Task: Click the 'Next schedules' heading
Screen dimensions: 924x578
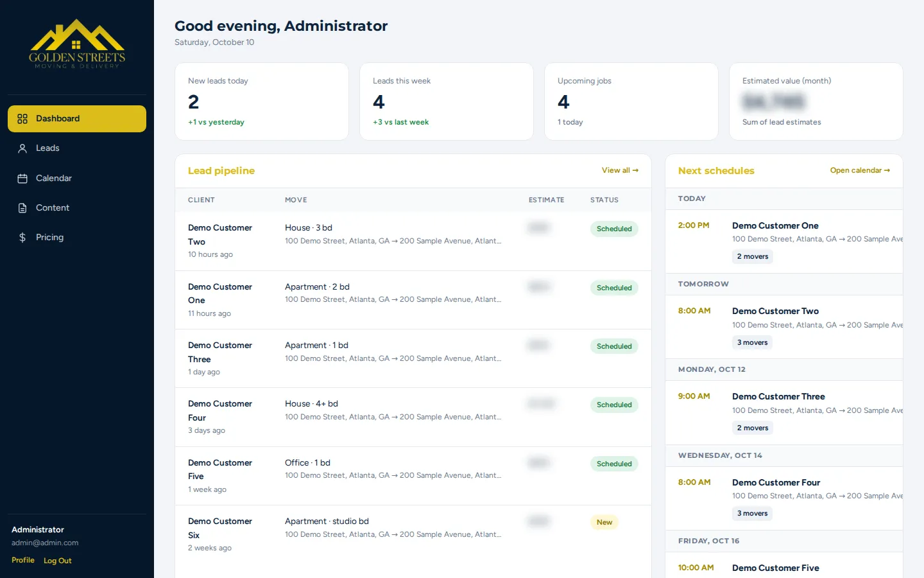Action: (716, 171)
